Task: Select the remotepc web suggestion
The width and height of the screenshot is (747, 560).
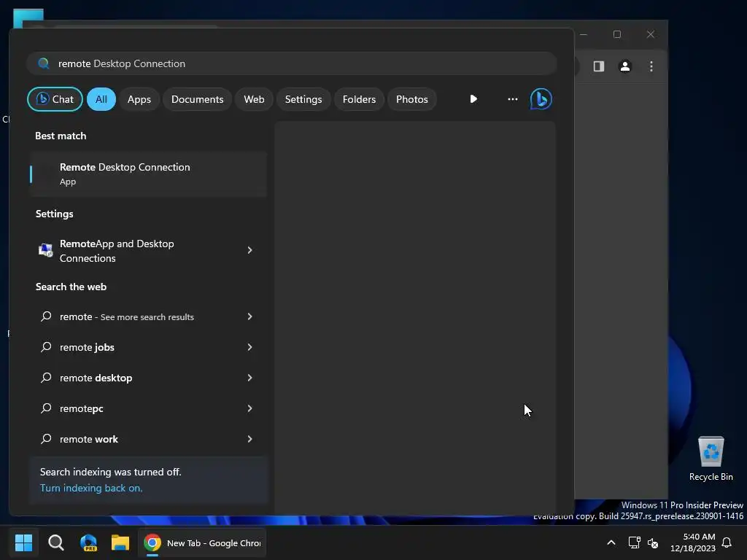Action: (x=148, y=408)
